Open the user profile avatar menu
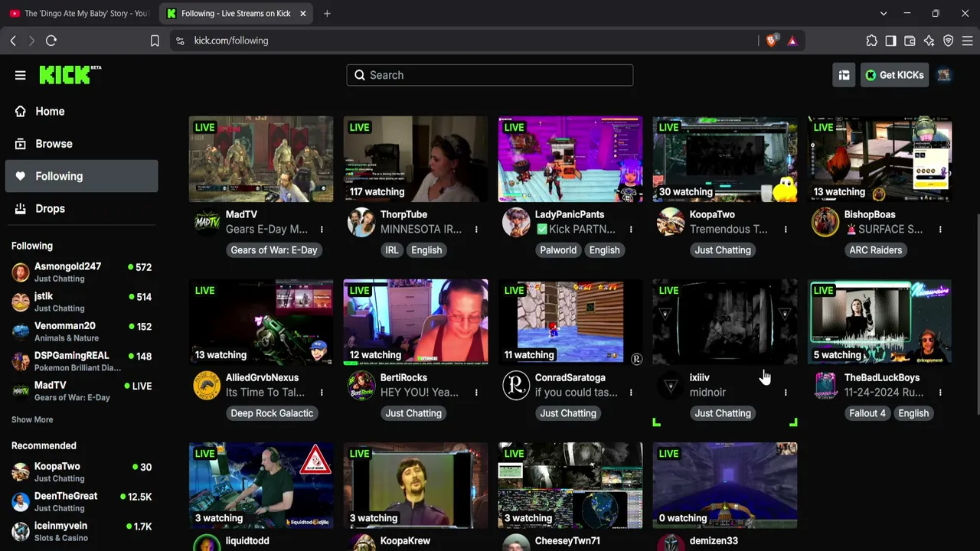The height and width of the screenshot is (551, 980). pyautogui.click(x=944, y=75)
